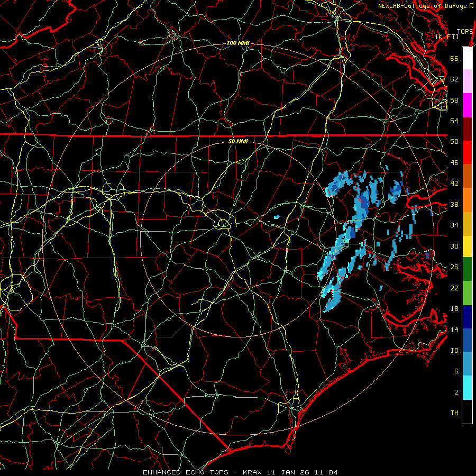476x476 pixels.
Task: Click the legend value label 46
Action: (454, 163)
